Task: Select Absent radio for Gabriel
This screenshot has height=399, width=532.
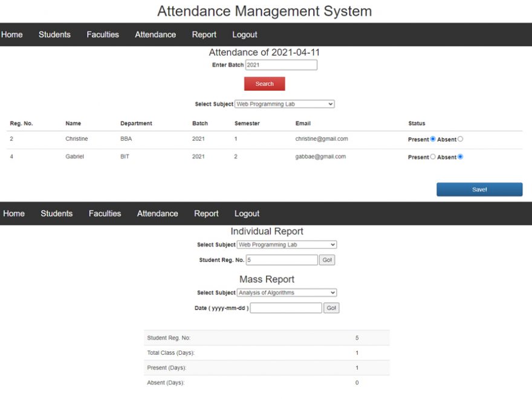Action: 459,157
